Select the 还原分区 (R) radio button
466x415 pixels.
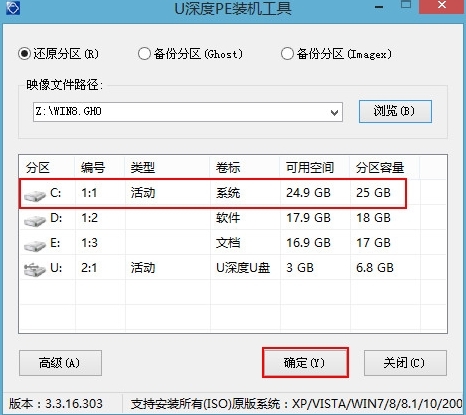(x=24, y=54)
